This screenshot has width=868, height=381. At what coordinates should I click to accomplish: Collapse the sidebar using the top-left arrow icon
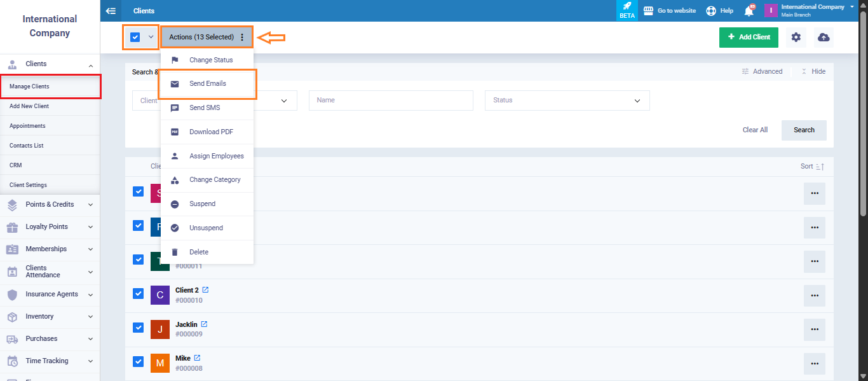point(111,11)
